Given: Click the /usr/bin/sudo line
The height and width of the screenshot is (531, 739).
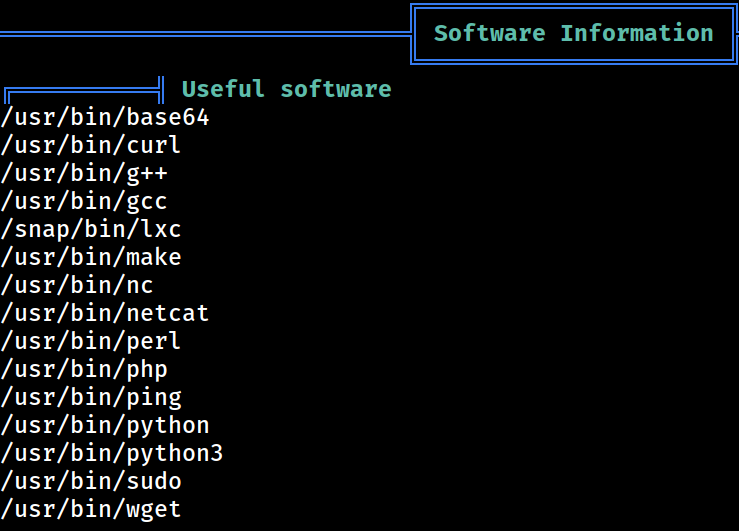Looking at the screenshot, I should [91, 482].
